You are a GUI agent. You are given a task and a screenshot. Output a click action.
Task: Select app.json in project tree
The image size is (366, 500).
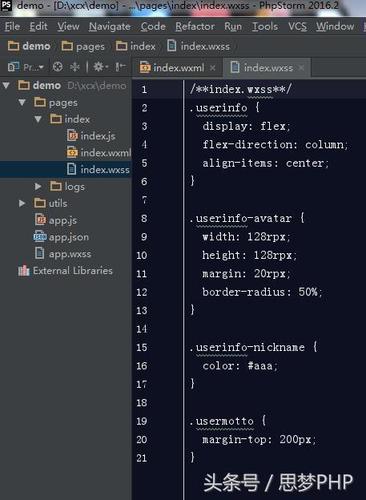click(61, 237)
